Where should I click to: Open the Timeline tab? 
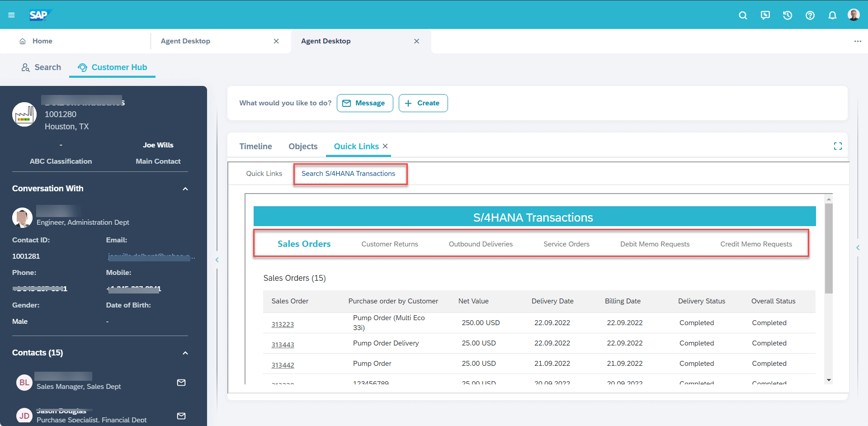click(255, 146)
